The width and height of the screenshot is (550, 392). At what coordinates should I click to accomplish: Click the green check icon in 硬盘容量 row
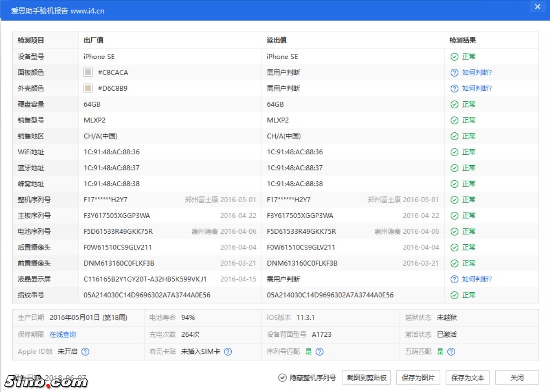click(x=454, y=104)
